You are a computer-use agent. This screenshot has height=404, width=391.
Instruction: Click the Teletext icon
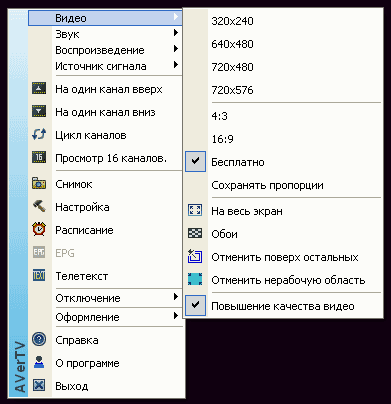click(x=39, y=276)
